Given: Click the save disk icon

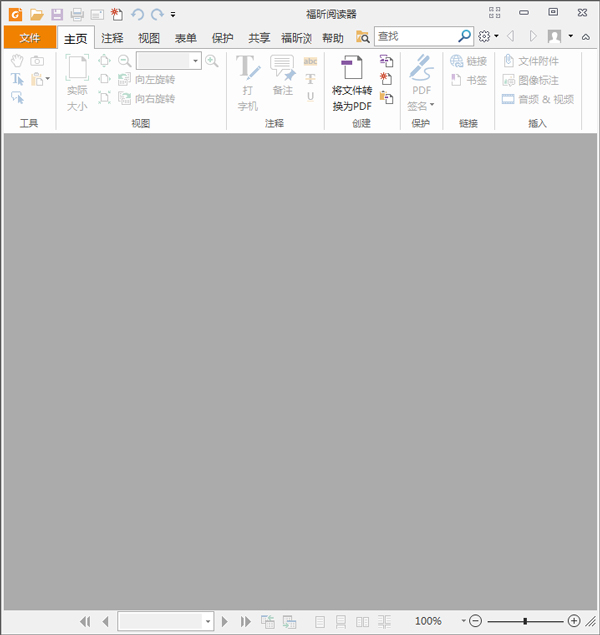Looking at the screenshot, I should (x=57, y=15).
